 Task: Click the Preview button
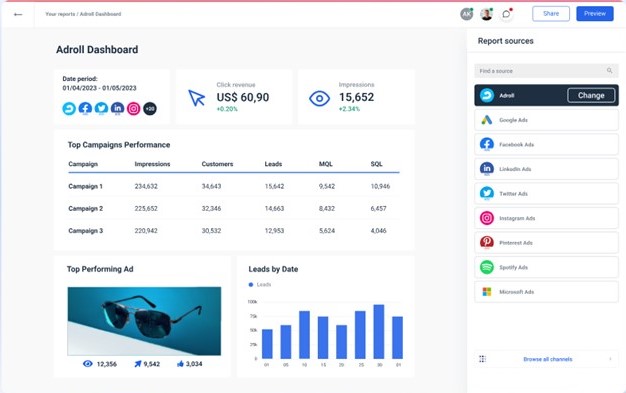point(595,14)
